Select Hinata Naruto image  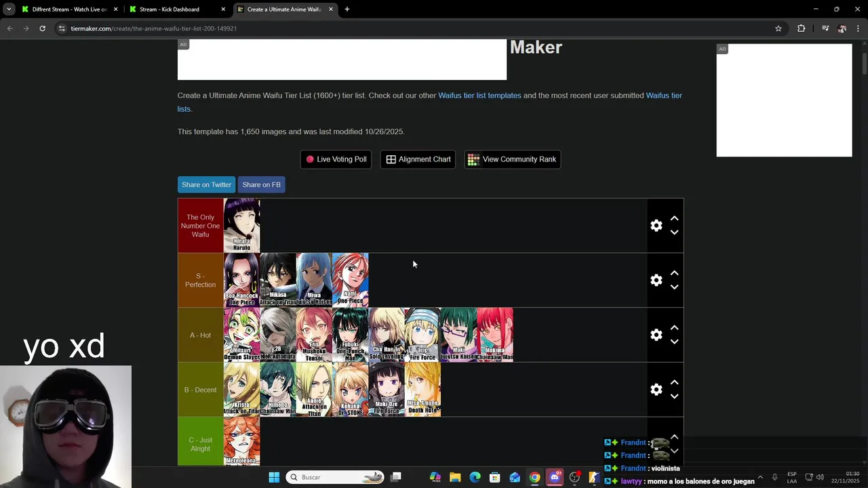tap(241, 225)
